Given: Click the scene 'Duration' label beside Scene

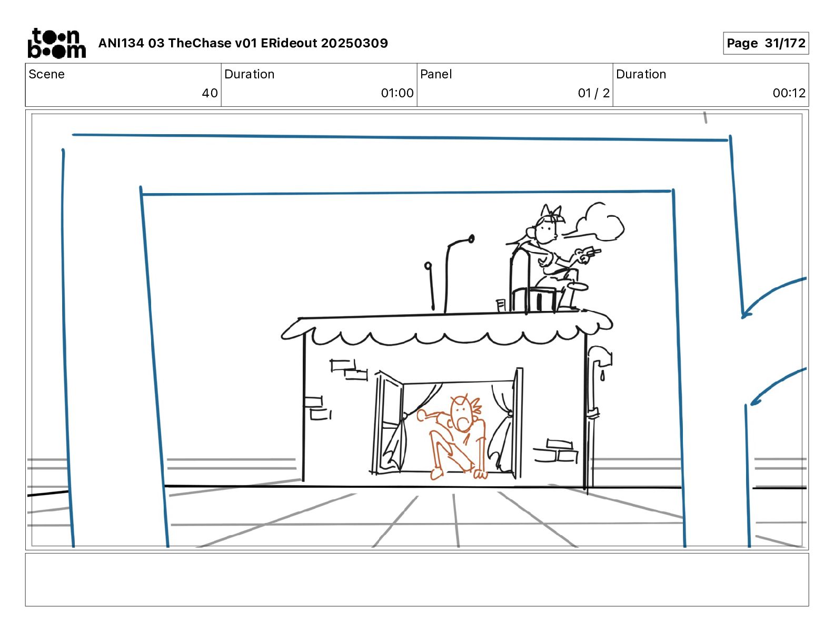Looking at the screenshot, I should click(x=250, y=74).
